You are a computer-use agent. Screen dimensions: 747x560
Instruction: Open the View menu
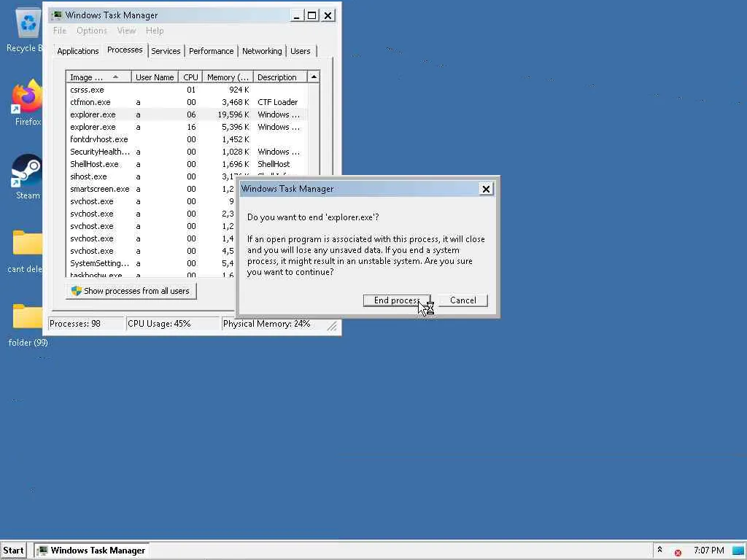coord(126,31)
